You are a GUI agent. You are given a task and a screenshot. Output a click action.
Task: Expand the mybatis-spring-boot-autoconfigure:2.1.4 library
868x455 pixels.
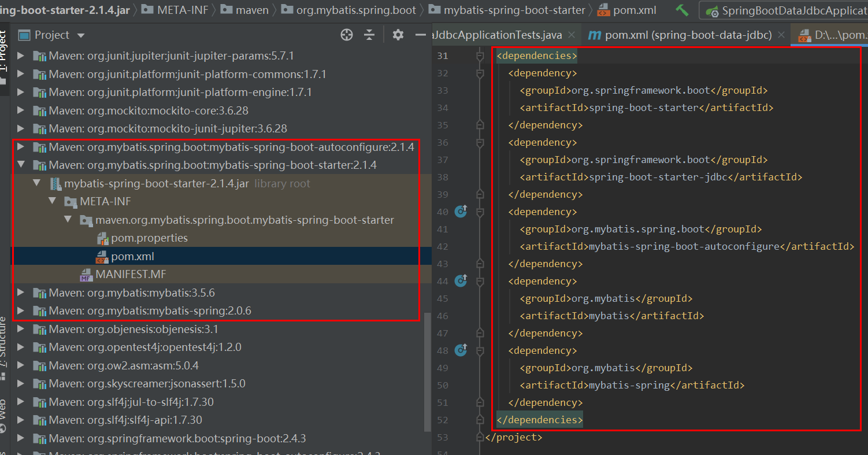click(21, 147)
